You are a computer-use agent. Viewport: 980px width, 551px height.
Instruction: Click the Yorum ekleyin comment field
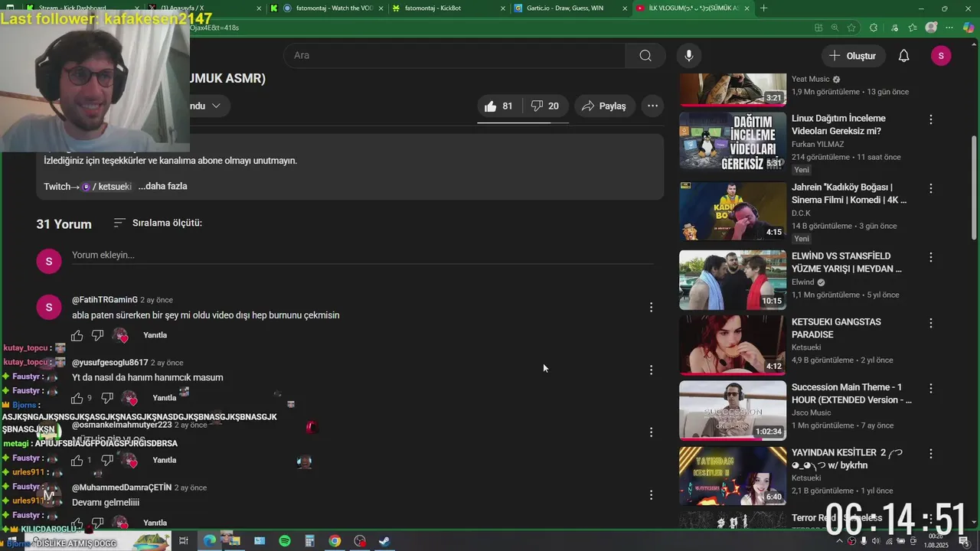tap(362, 255)
